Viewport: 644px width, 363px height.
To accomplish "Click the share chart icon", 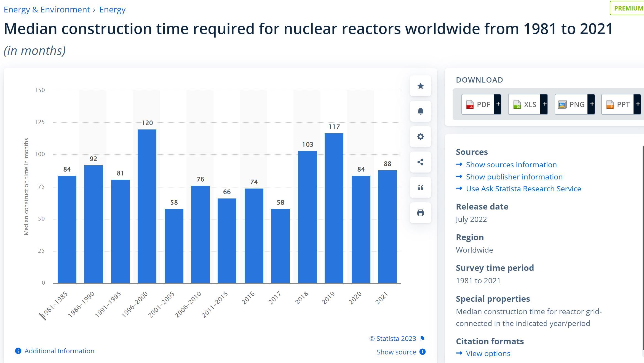I will pos(420,162).
